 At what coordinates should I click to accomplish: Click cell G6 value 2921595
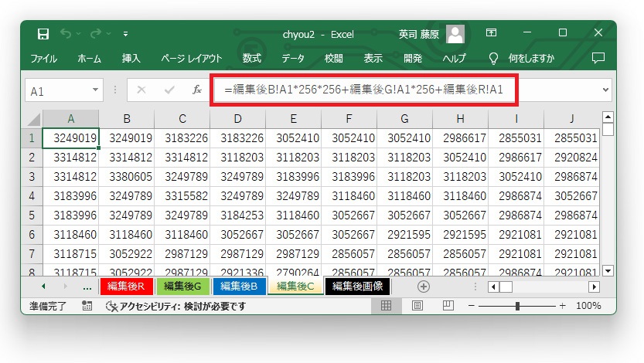tap(404, 235)
